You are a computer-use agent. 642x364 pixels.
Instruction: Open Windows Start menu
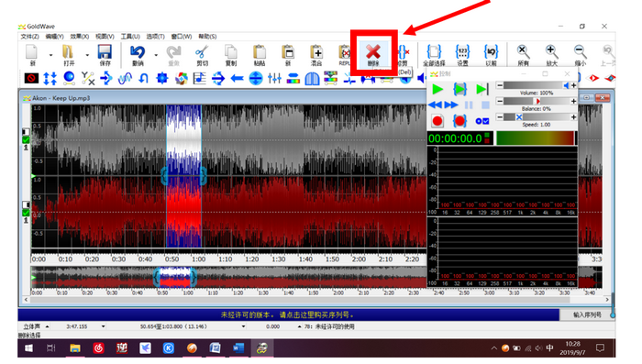28,348
